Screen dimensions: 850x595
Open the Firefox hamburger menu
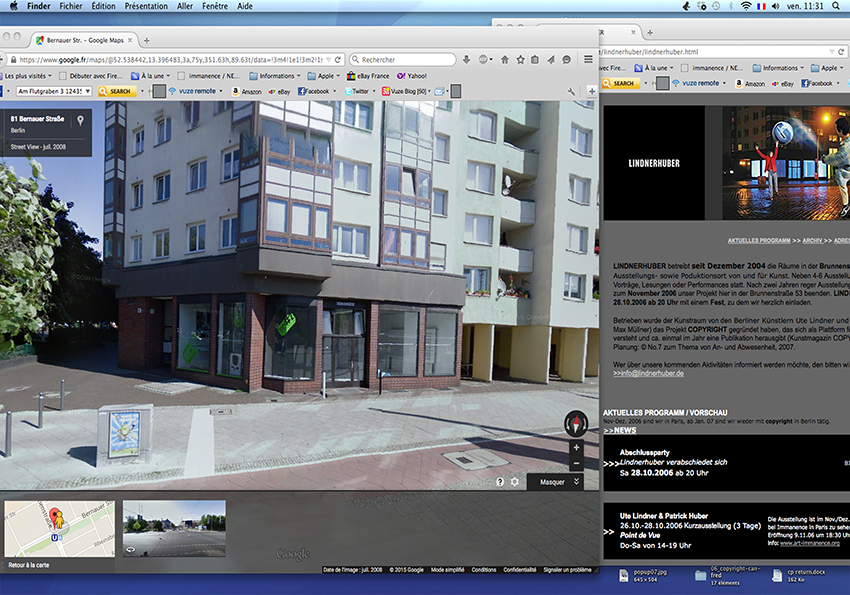pyautogui.click(x=588, y=59)
